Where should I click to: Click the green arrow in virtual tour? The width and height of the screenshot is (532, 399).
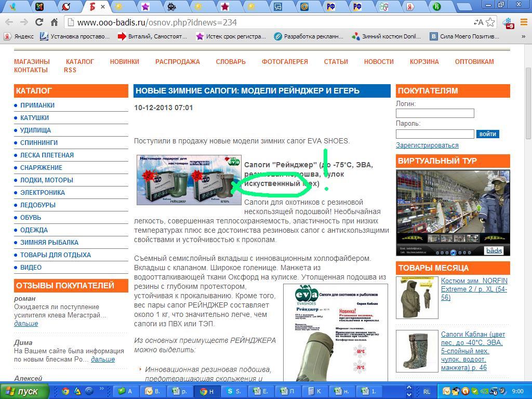pyautogui.click(x=479, y=208)
